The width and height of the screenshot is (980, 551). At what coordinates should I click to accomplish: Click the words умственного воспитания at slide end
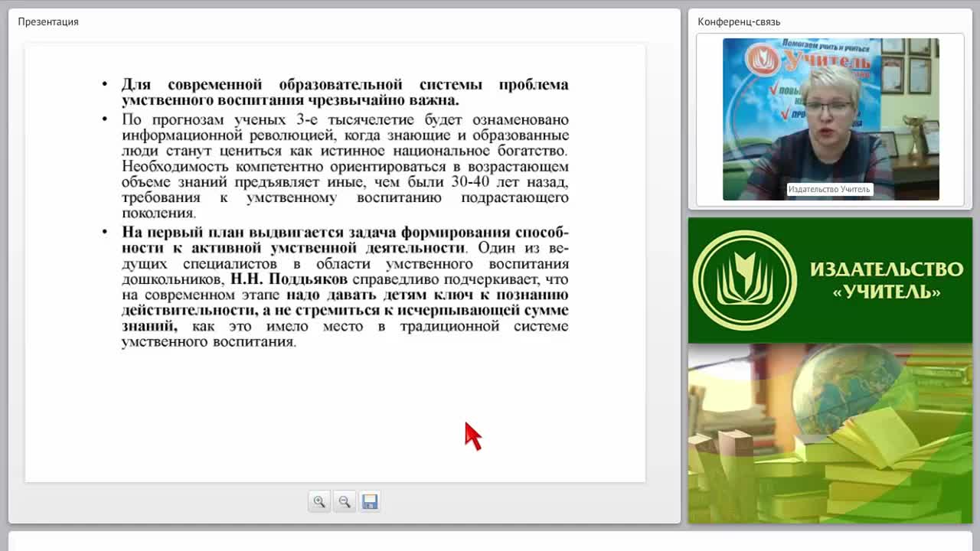(x=208, y=342)
